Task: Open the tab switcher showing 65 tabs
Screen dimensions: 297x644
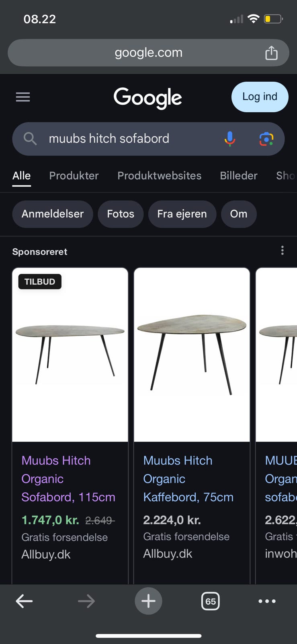Action: [x=210, y=601]
